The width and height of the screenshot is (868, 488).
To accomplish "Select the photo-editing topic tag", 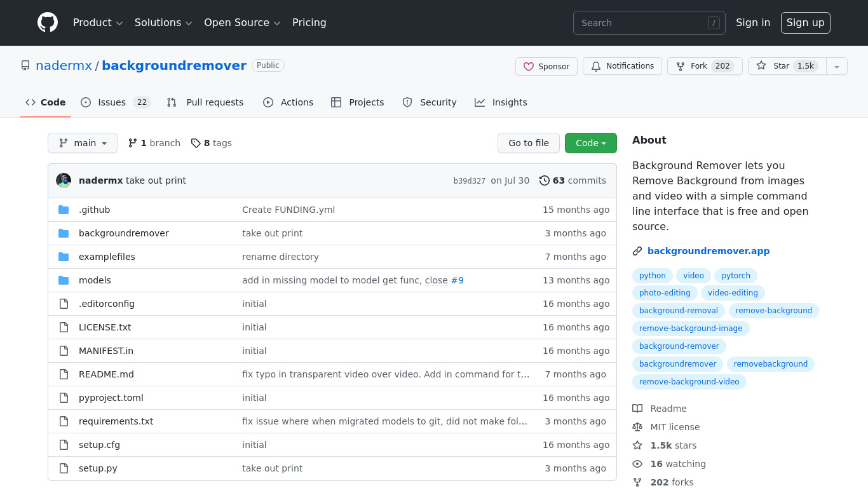I will point(665,293).
